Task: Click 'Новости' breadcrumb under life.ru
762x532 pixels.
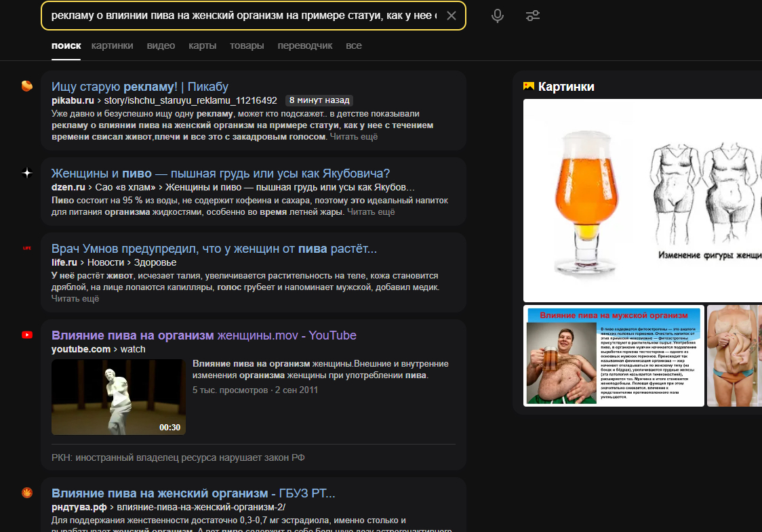Action: click(106, 262)
